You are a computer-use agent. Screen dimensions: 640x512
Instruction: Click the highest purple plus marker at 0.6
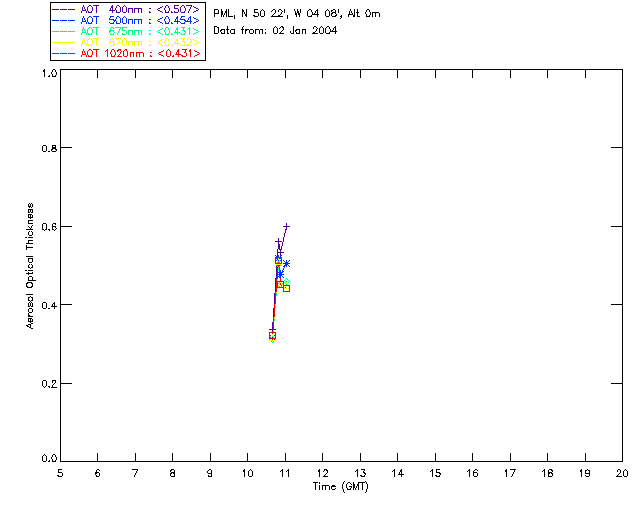287,226
